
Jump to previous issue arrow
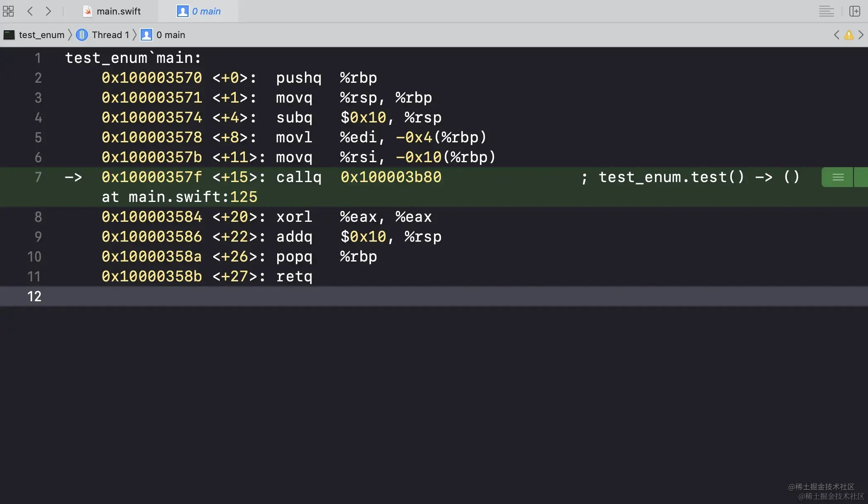click(x=837, y=35)
